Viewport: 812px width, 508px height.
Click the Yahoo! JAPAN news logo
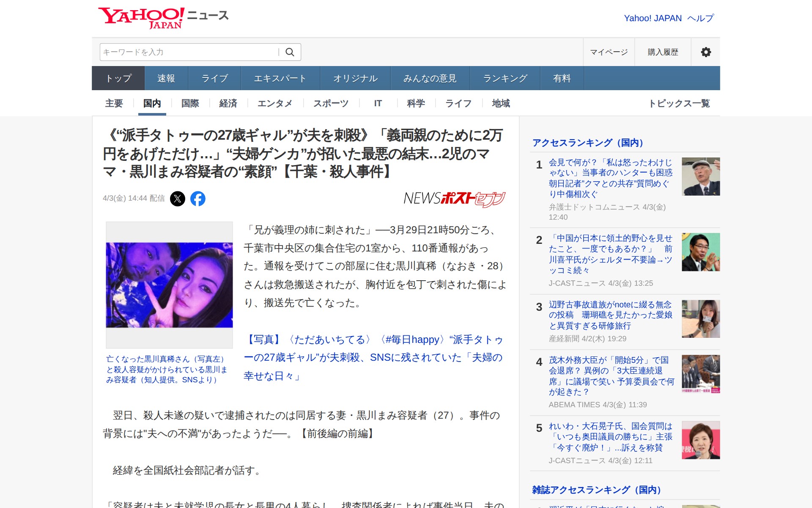[163, 18]
